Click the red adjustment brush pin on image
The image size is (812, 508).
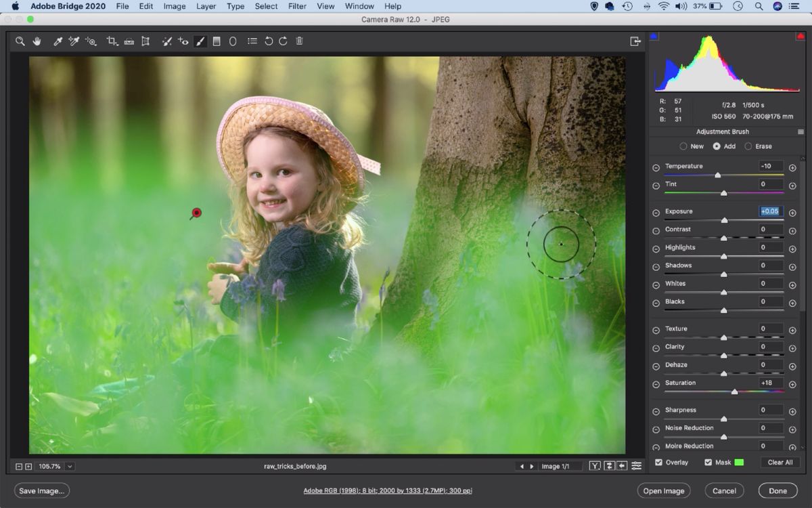pos(197,213)
